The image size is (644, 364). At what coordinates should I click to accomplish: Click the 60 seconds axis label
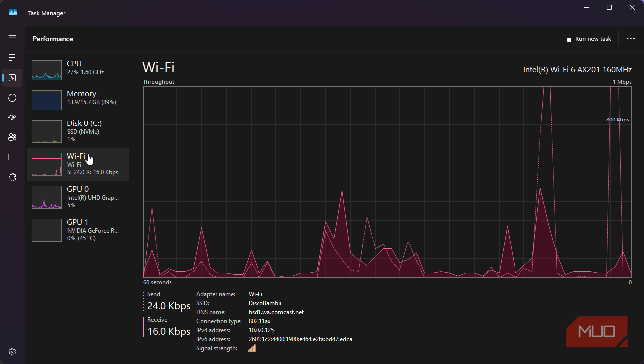(x=157, y=282)
